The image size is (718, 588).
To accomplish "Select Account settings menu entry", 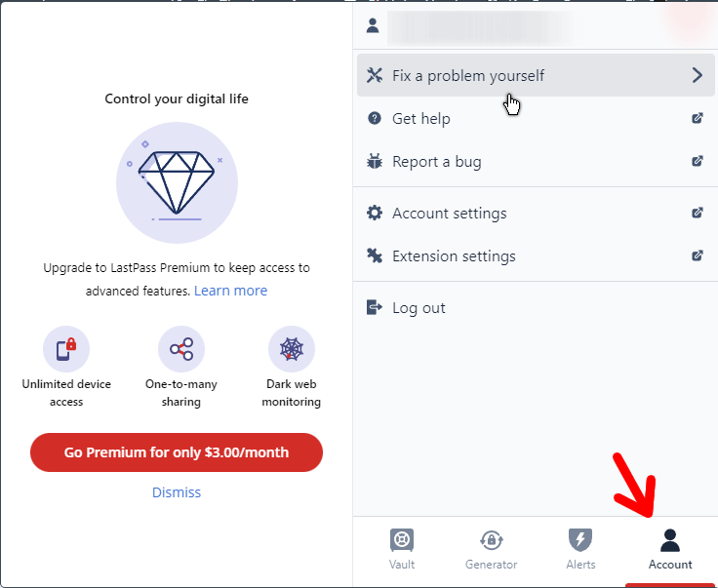I will 535,213.
